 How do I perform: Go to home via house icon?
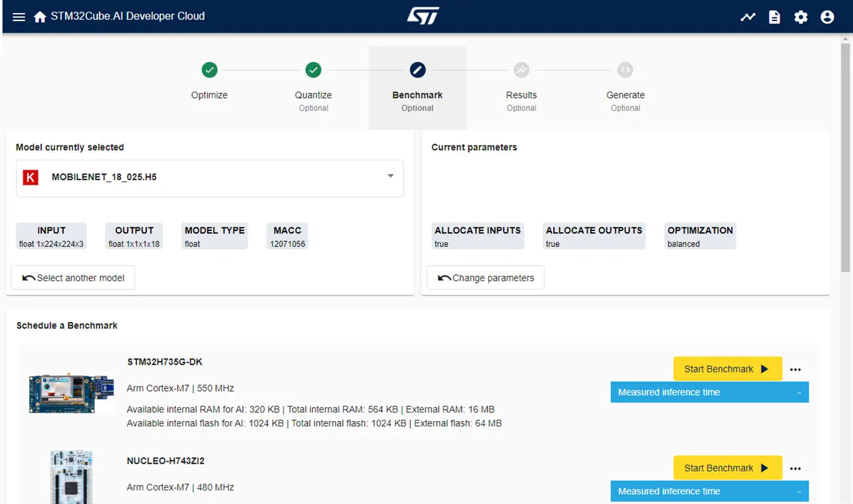(40, 17)
